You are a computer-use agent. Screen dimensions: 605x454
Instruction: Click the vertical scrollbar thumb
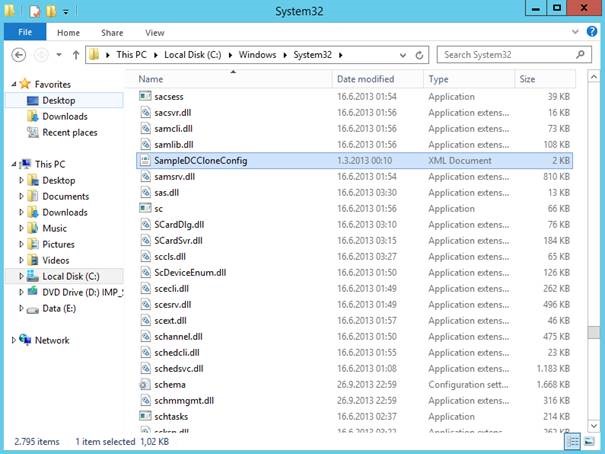[x=593, y=332]
